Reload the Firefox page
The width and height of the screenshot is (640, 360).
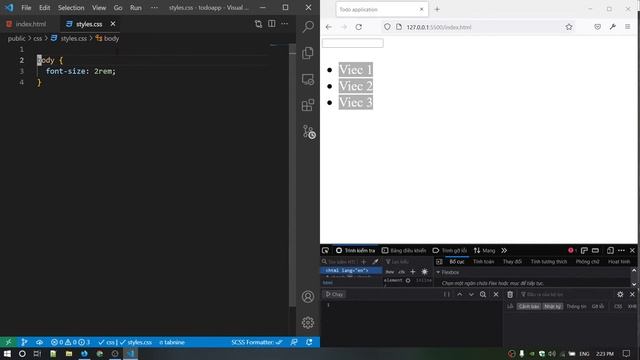tap(358, 27)
